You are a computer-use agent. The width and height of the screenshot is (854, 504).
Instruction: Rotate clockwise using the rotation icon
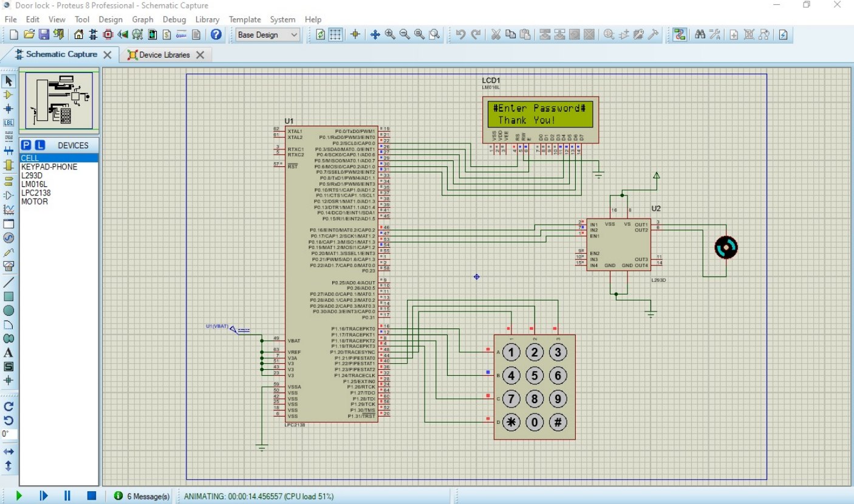9,406
